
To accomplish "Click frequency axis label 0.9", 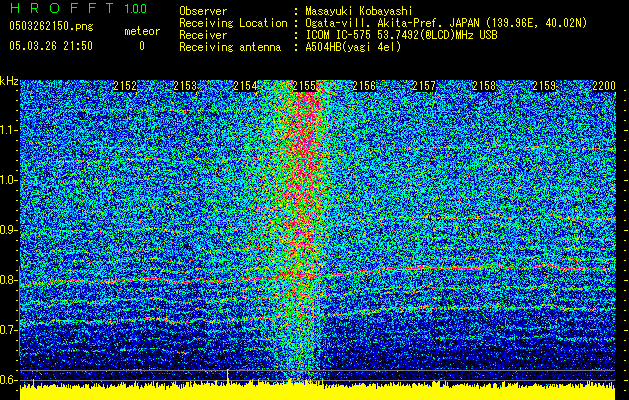I will (x=8, y=230).
